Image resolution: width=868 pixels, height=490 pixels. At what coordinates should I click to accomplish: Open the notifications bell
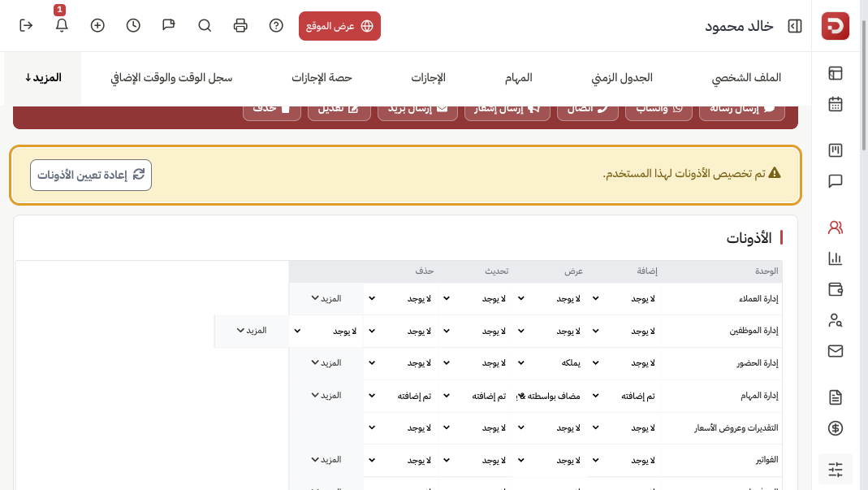62,25
